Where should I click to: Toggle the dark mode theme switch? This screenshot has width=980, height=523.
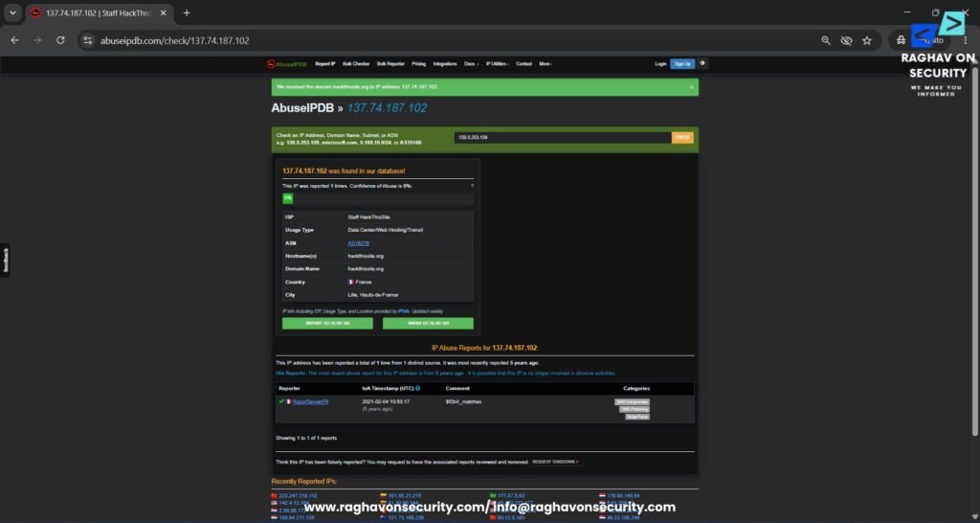(702, 63)
